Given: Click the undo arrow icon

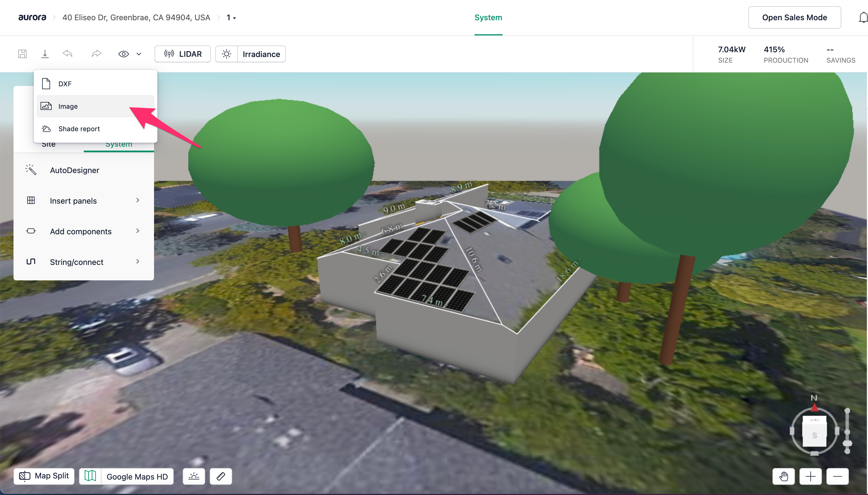Looking at the screenshot, I should click(x=68, y=54).
